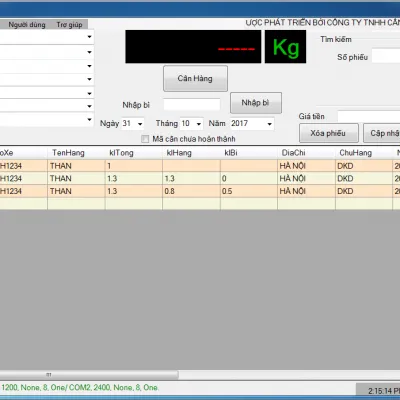Click the Cân Hàng button
The image size is (400, 400).
click(195, 79)
